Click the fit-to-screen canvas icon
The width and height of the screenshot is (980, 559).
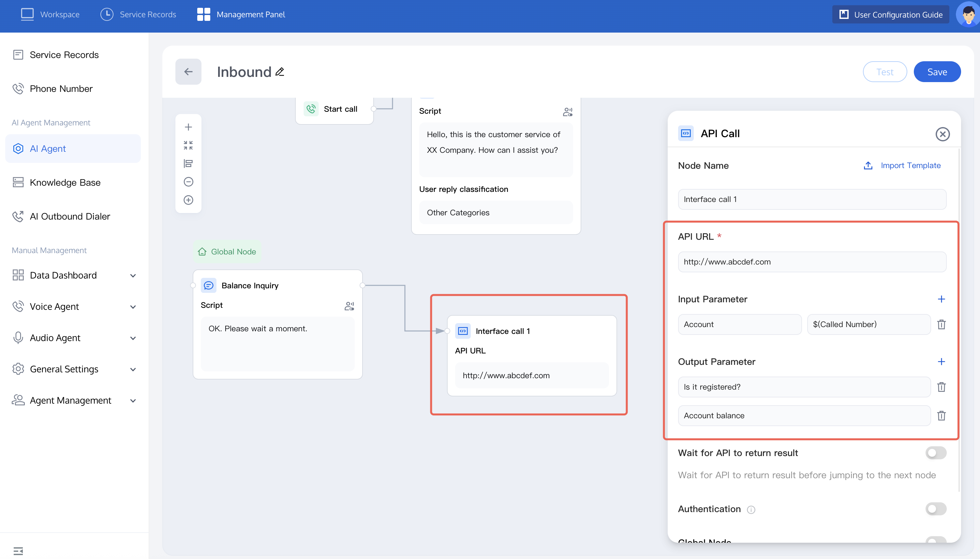tap(188, 145)
